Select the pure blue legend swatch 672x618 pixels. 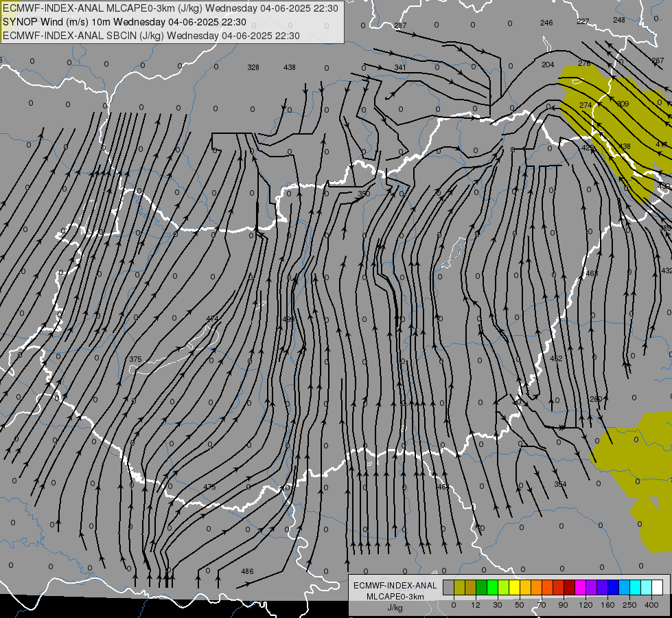tap(613, 588)
